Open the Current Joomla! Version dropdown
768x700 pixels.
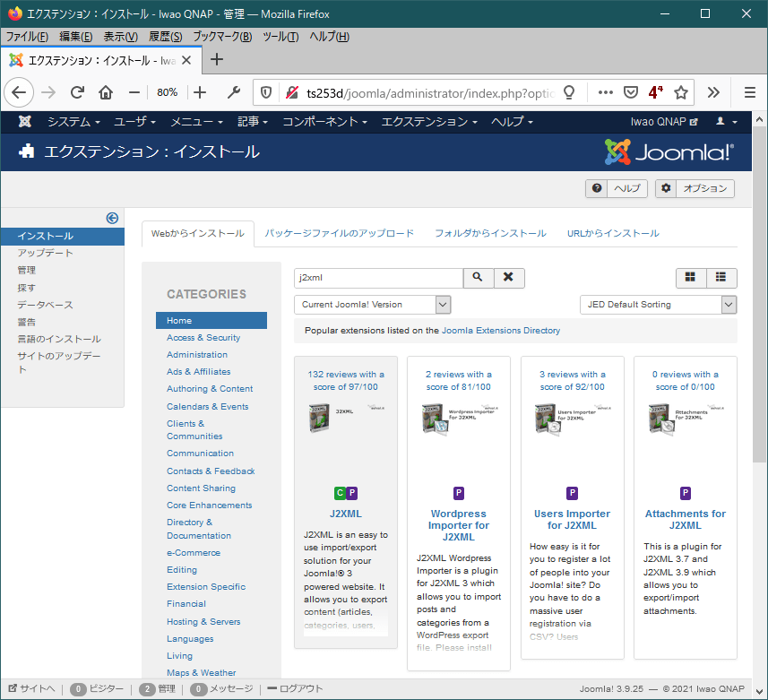372,305
